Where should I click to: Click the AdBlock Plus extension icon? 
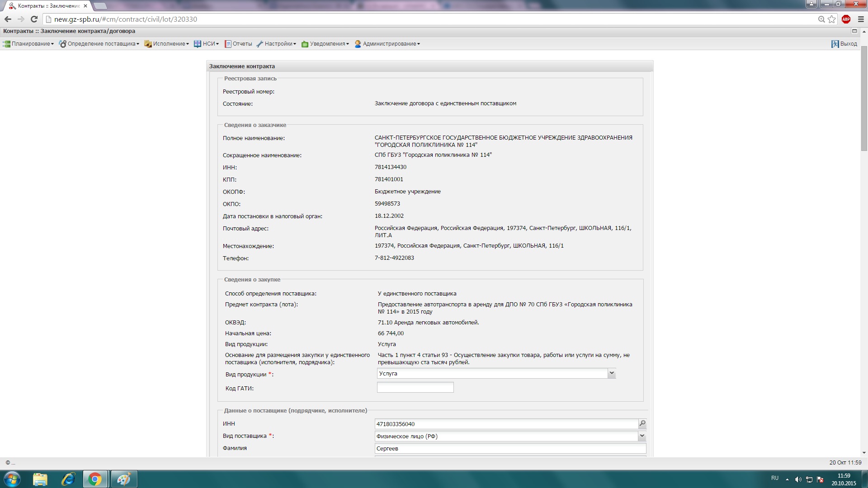[x=846, y=19]
